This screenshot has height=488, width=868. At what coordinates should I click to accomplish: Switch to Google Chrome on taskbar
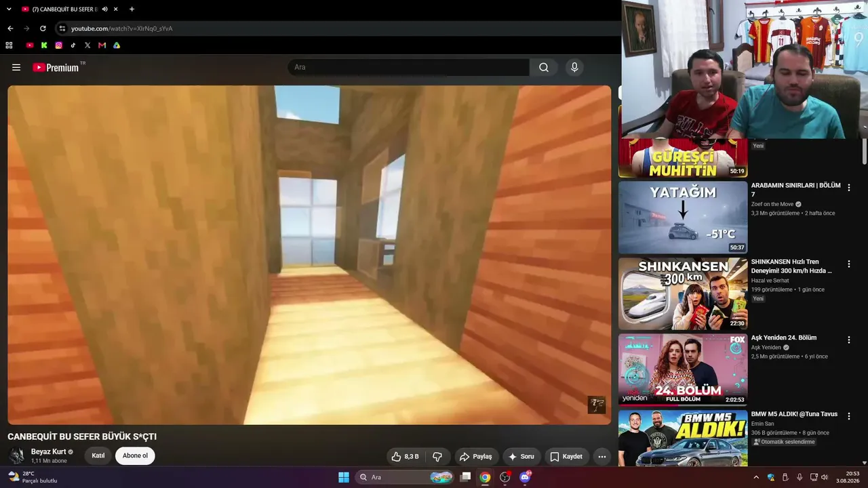(485, 477)
